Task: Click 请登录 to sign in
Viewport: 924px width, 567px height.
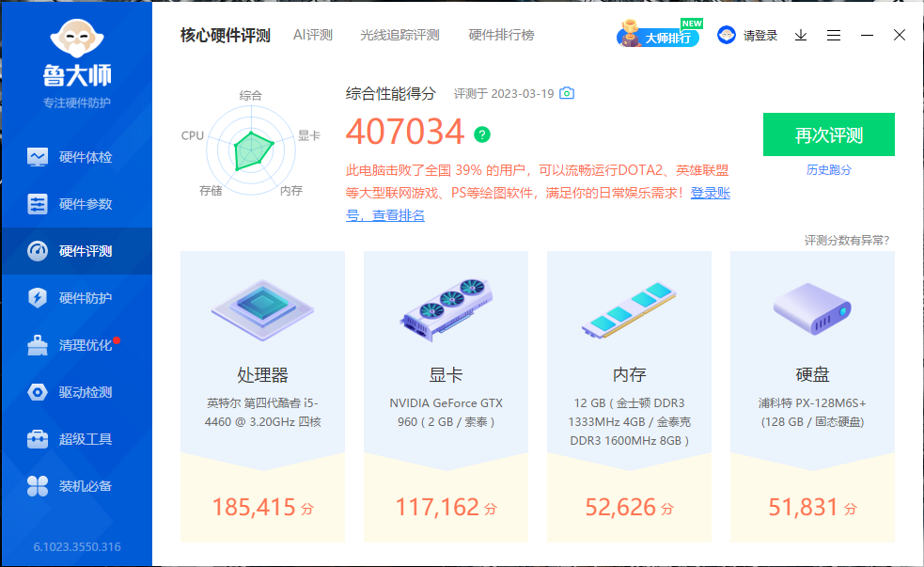Action: [760, 36]
